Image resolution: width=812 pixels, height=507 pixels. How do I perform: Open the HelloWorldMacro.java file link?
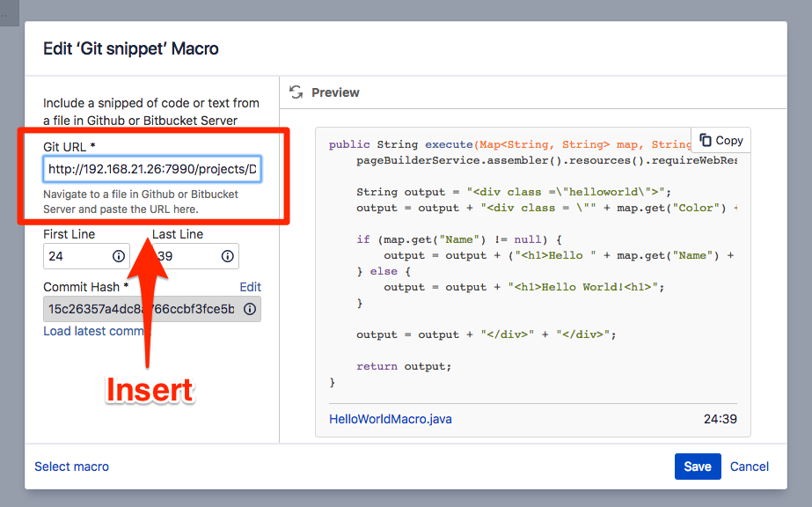(x=390, y=419)
